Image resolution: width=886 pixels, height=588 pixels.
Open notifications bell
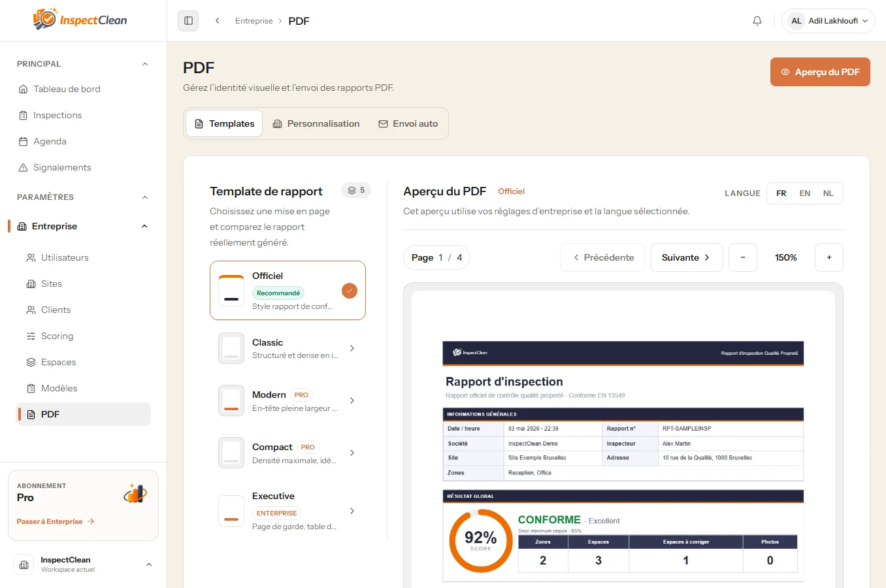tap(757, 21)
